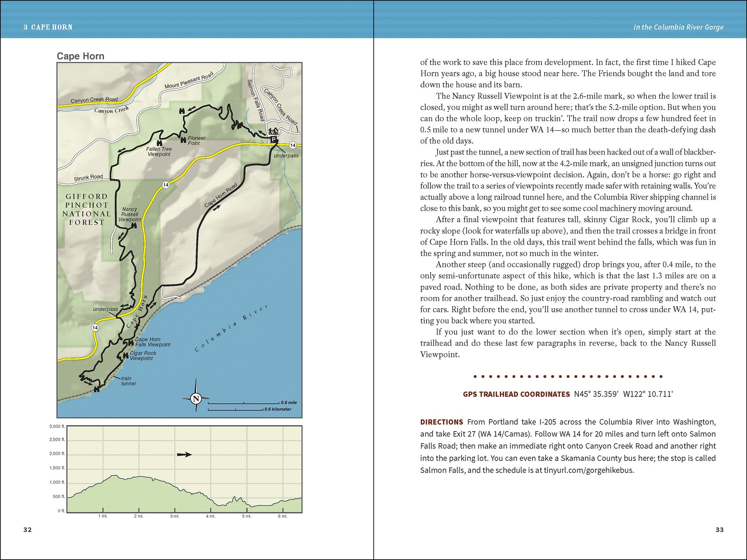The image size is (747, 560).
Task: Click the 'Canyon Creek' italic map label
Action: [111, 110]
